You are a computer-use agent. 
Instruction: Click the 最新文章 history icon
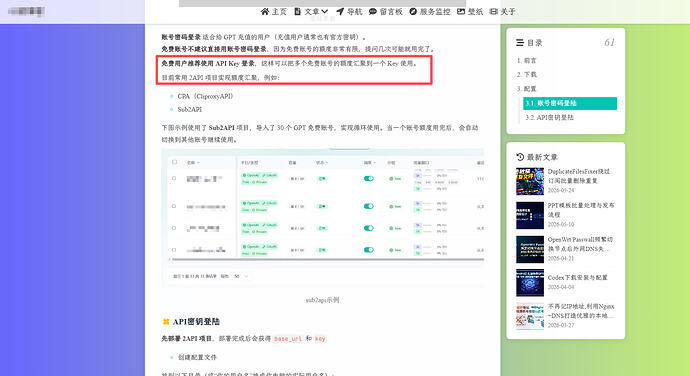(520, 157)
